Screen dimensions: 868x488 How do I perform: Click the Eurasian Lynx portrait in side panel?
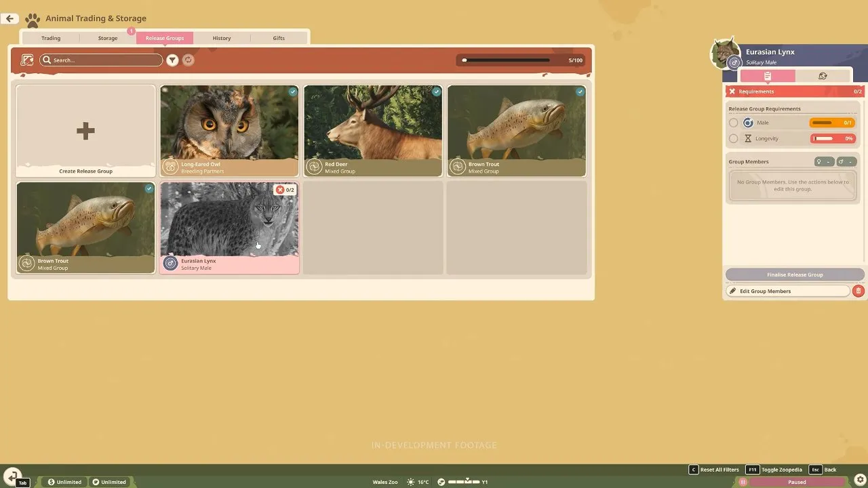[x=725, y=53]
